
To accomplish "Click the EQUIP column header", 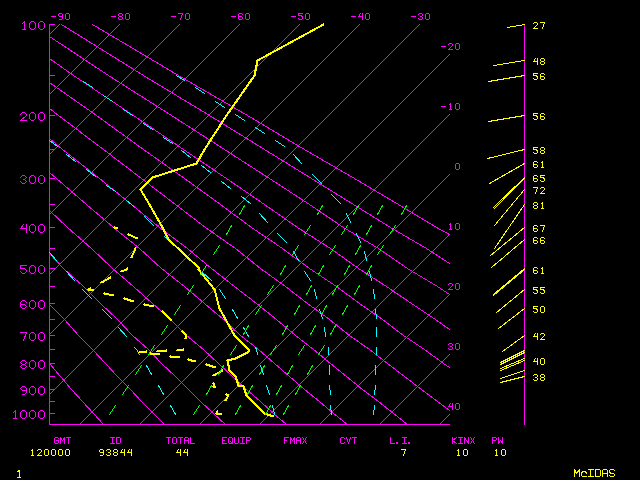I will click(236, 440).
